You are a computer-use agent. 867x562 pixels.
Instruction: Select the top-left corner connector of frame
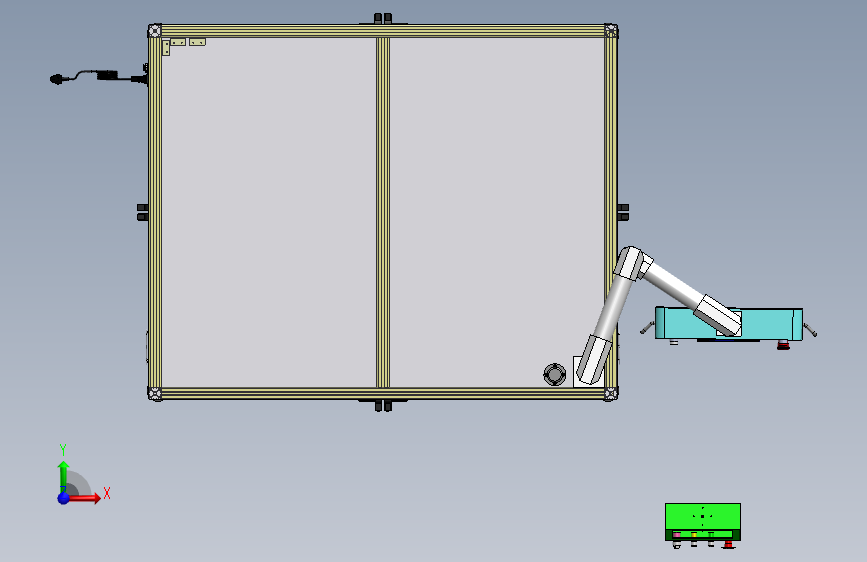coord(155,30)
